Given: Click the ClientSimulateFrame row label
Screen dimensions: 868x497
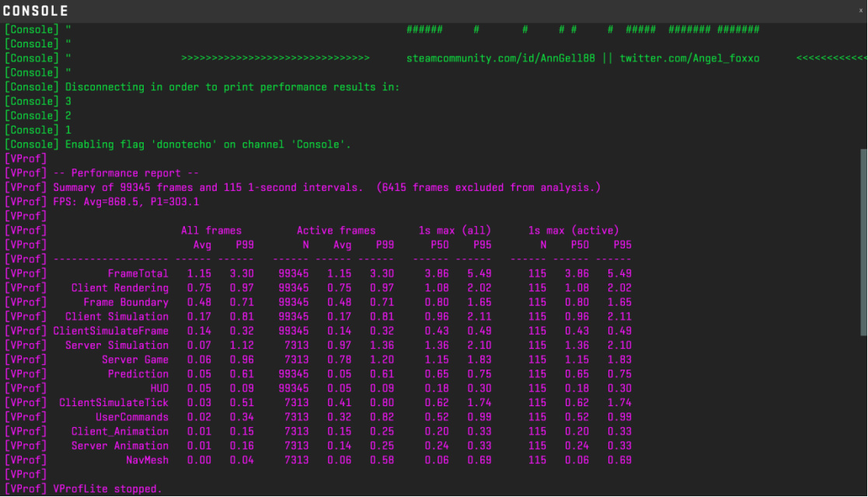Looking at the screenshot, I should tap(110, 331).
